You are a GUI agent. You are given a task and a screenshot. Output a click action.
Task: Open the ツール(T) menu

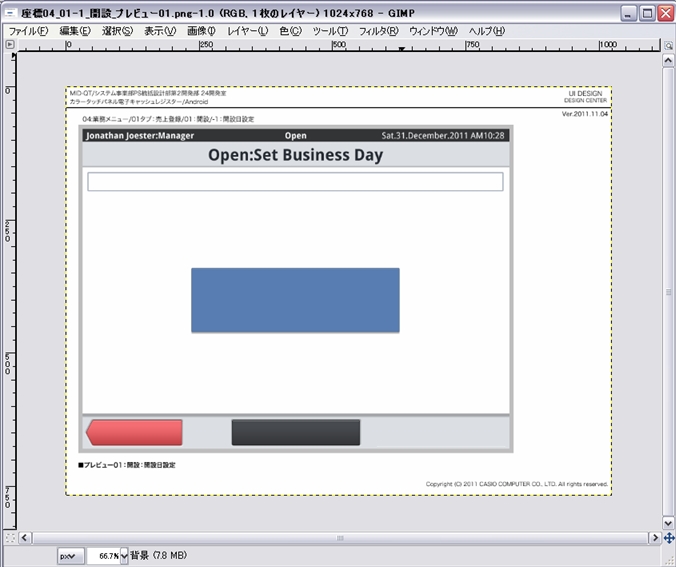(x=330, y=31)
